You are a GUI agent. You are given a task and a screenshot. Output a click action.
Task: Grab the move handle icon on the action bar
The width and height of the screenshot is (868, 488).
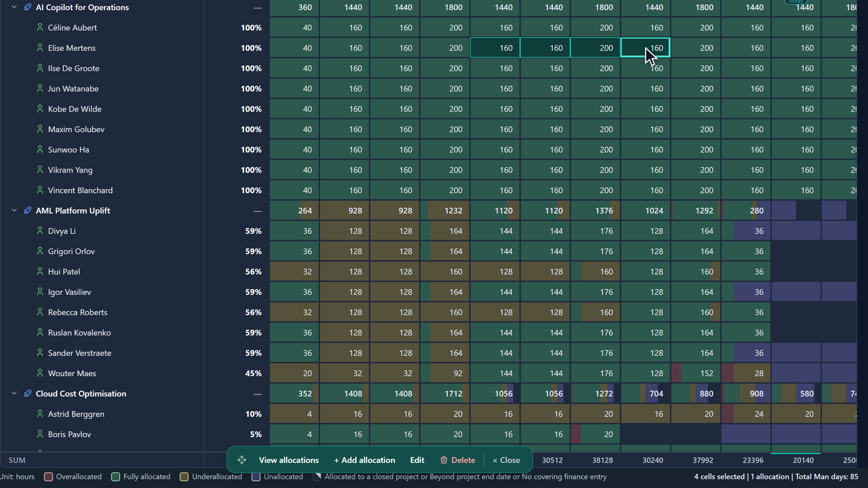[242, 460]
